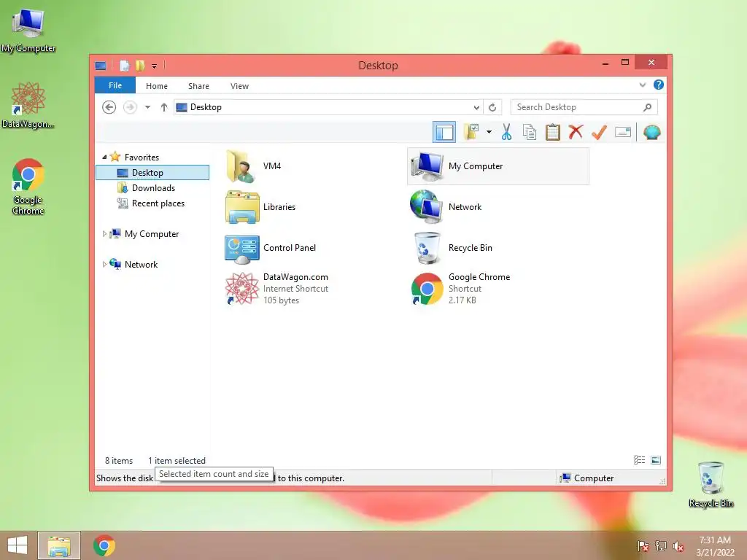
Task: Collapse the Favorites tree group
Action: [104, 157]
